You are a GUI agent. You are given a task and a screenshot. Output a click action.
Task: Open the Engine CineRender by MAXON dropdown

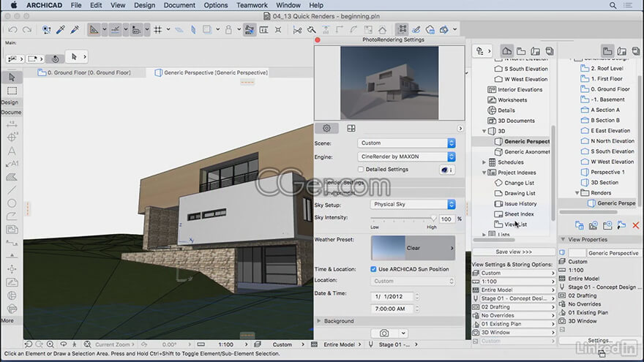click(x=406, y=157)
